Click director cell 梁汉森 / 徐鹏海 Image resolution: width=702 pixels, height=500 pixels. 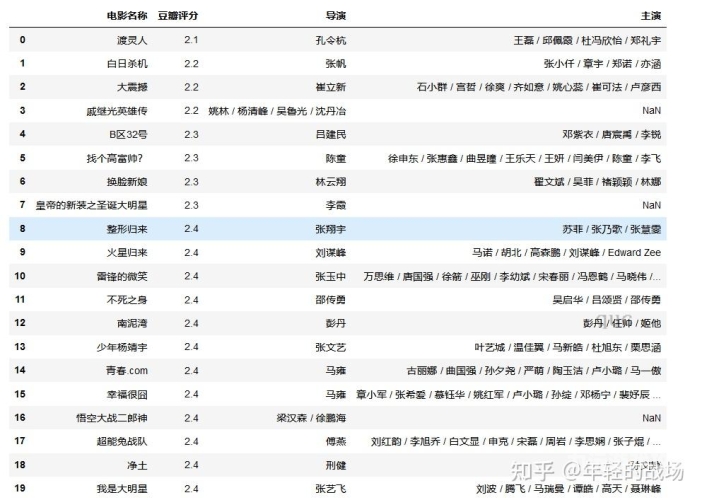(x=311, y=418)
